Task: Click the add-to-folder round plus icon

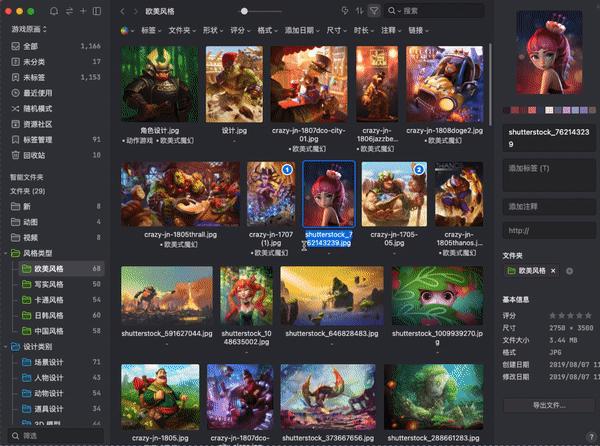Action: click(569, 271)
